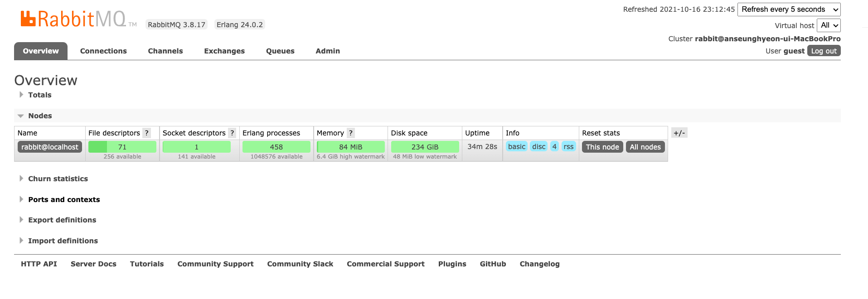The height and width of the screenshot is (299, 868).
Task: Click the '141 available' text
Action: click(x=197, y=157)
